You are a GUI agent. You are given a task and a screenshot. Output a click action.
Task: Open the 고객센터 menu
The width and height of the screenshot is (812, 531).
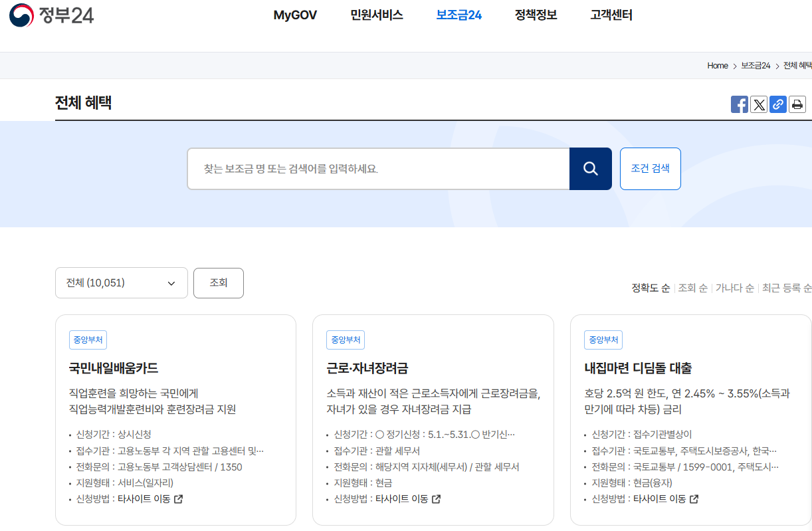(610, 15)
